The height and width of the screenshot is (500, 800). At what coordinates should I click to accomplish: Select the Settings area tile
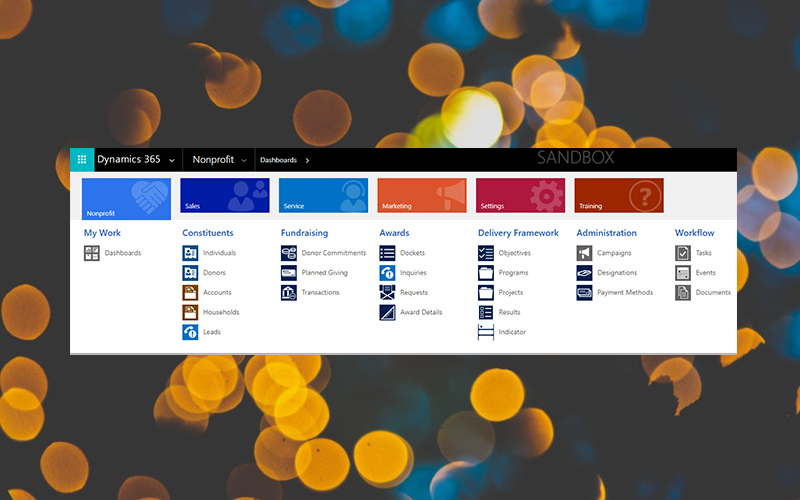(x=520, y=195)
